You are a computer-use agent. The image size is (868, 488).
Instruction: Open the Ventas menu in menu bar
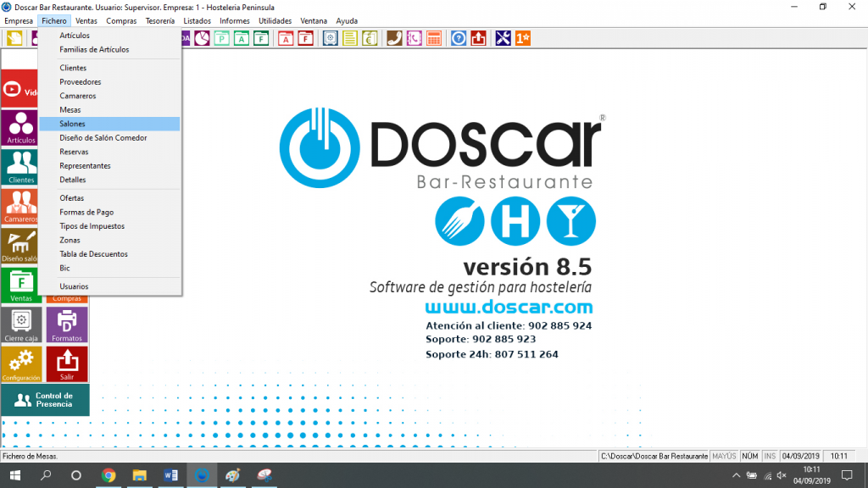point(86,20)
